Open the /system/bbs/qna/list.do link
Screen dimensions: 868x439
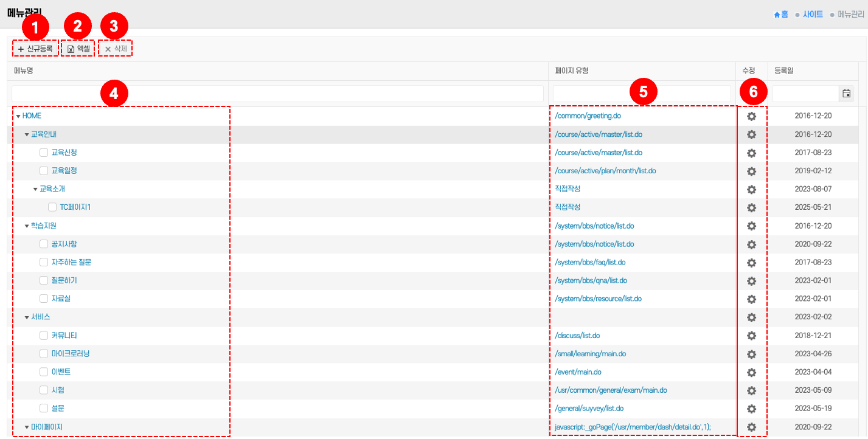pyautogui.click(x=591, y=280)
